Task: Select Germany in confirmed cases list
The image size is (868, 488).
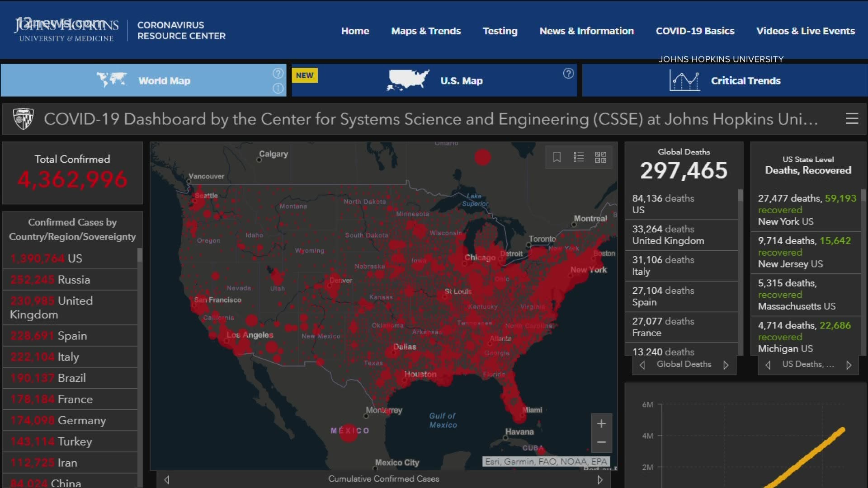Action: click(x=70, y=421)
